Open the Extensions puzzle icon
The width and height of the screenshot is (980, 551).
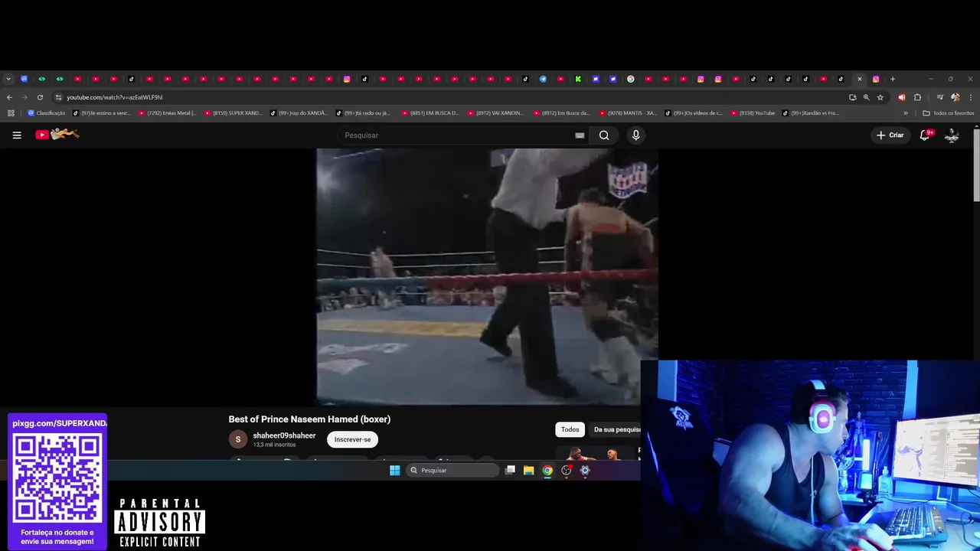tap(917, 97)
